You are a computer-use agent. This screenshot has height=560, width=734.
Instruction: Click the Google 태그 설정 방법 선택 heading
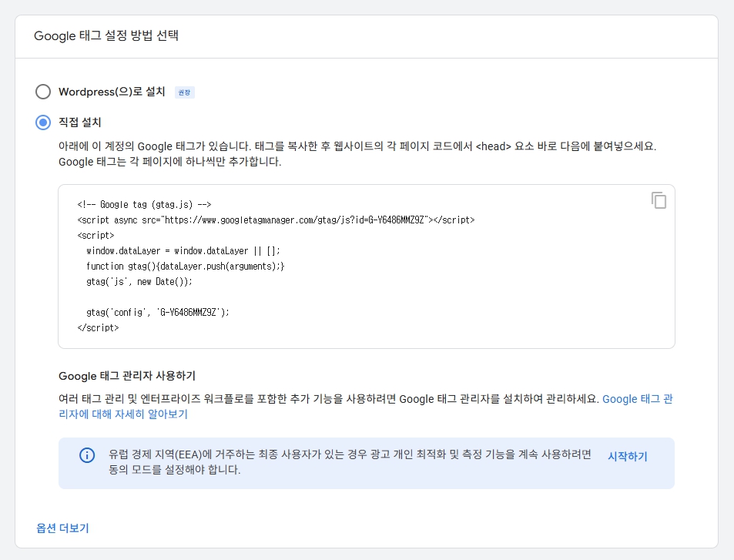pos(106,36)
